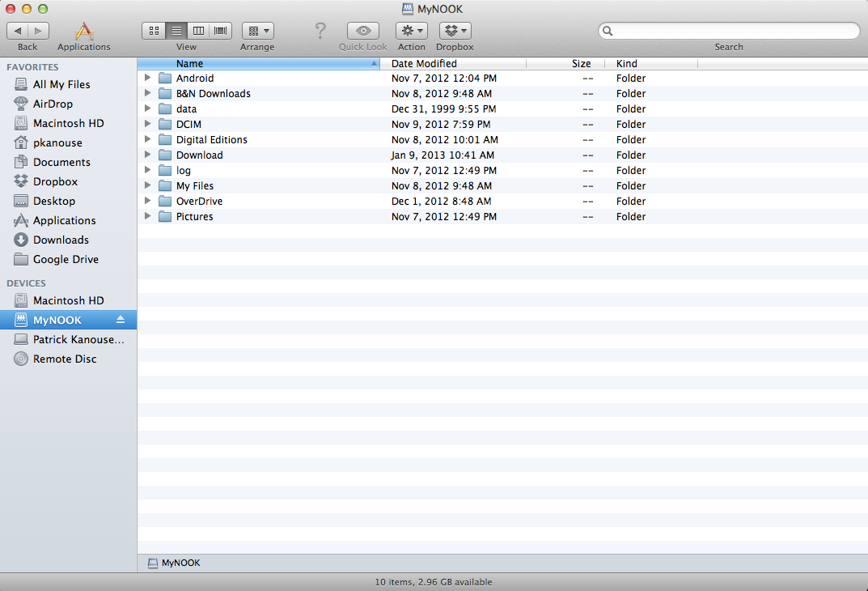
Task: Select All My Files in sidebar
Action: click(x=69, y=84)
